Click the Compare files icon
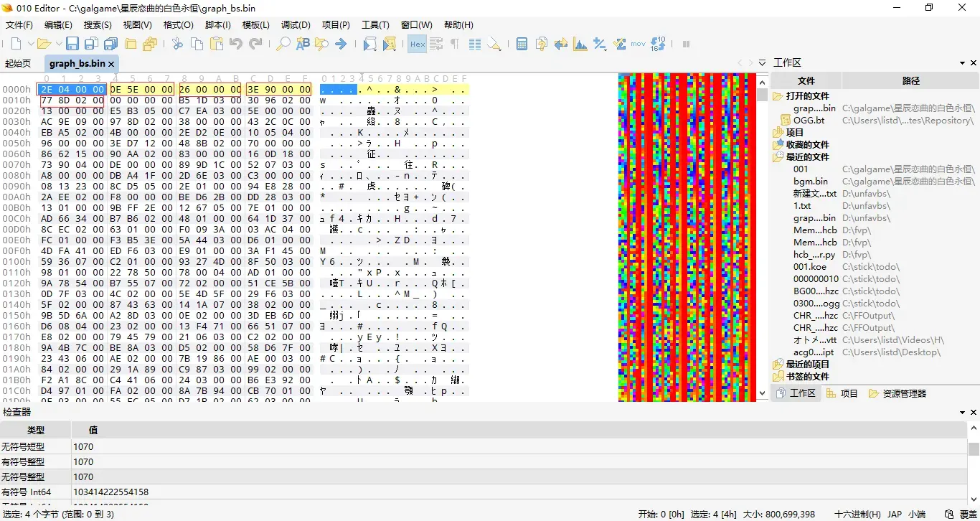Viewport: 980px width, 521px height. 561,44
